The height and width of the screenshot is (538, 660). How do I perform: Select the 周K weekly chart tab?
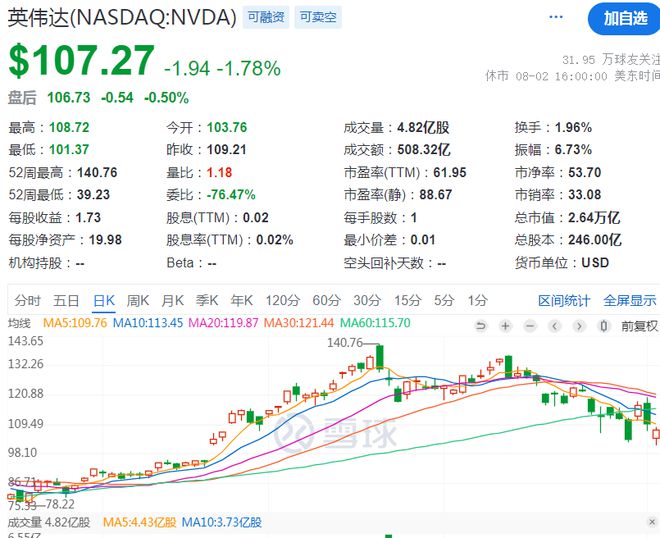coord(137,300)
